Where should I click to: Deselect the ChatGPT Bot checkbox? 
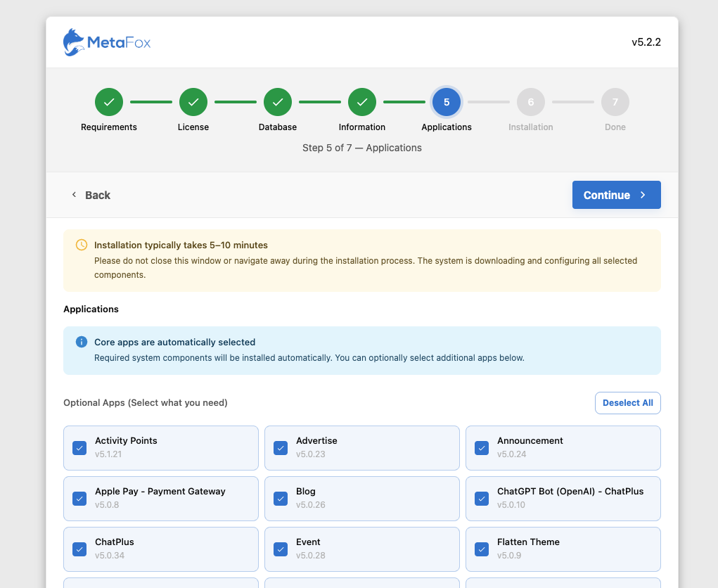click(x=482, y=499)
